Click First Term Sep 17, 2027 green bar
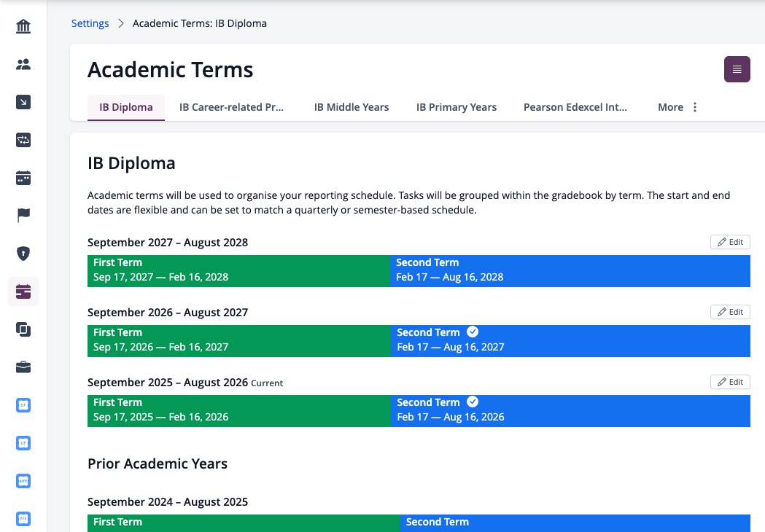765x532 pixels. pyautogui.click(x=238, y=270)
